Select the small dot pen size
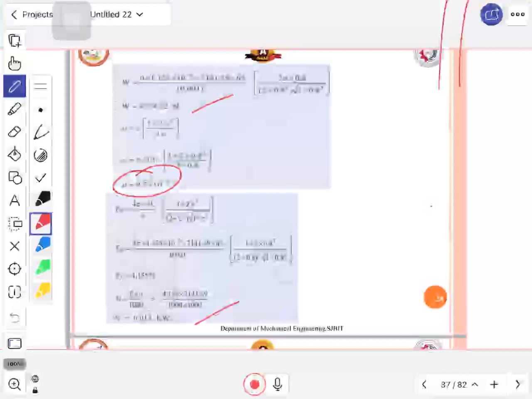Image resolution: width=532 pixels, height=399 pixels. click(40, 110)
